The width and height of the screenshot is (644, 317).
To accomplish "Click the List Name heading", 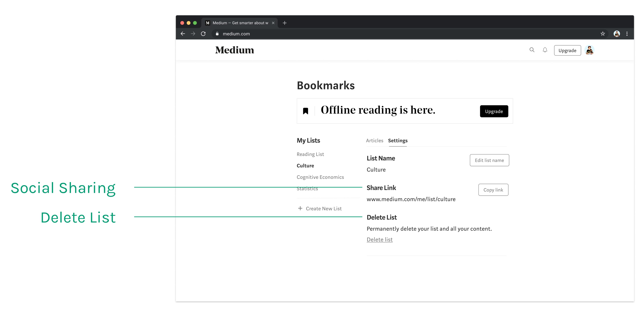I will point(381,158).
